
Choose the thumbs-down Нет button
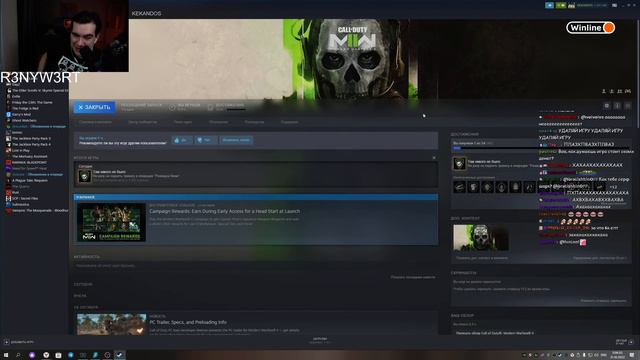click(x=205, y=140)
